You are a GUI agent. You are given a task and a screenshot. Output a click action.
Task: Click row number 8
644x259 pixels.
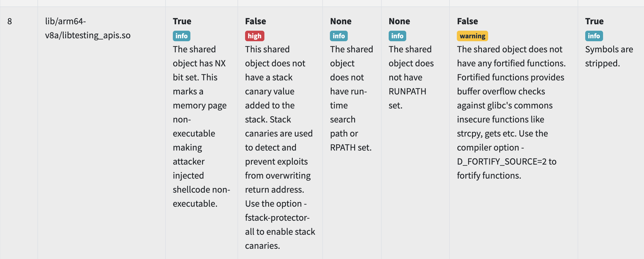(10, 21)
